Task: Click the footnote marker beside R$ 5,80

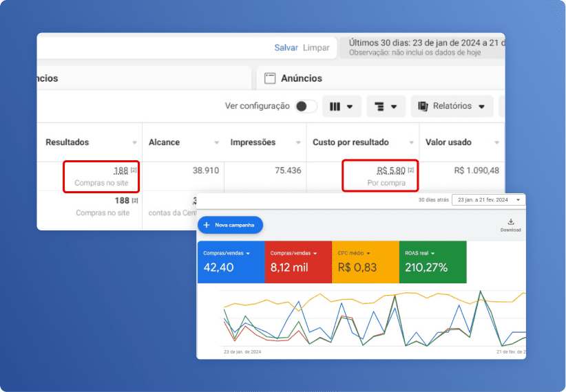Action: click(x=411, y=170)
